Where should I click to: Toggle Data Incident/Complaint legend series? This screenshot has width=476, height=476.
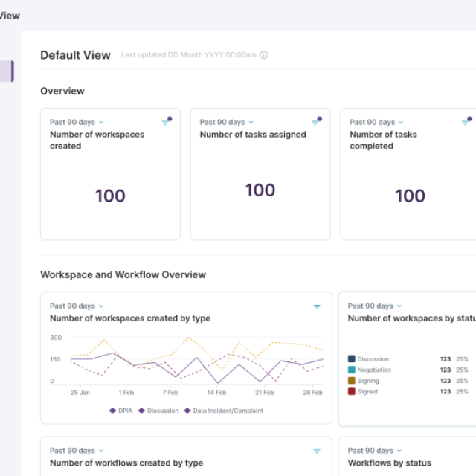click(222, 411)
